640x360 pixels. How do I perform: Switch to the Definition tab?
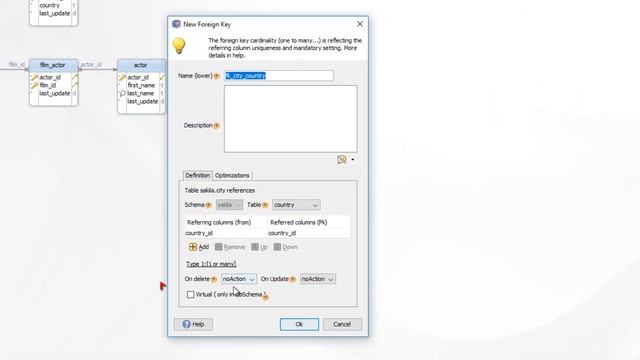pos(198,176)
